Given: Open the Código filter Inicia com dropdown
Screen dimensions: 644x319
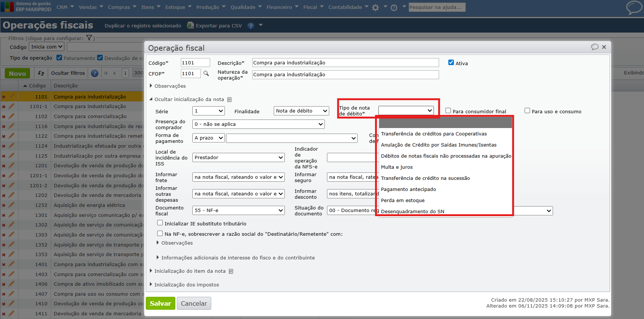Looking at the screenshot, I should pos(47,47).
